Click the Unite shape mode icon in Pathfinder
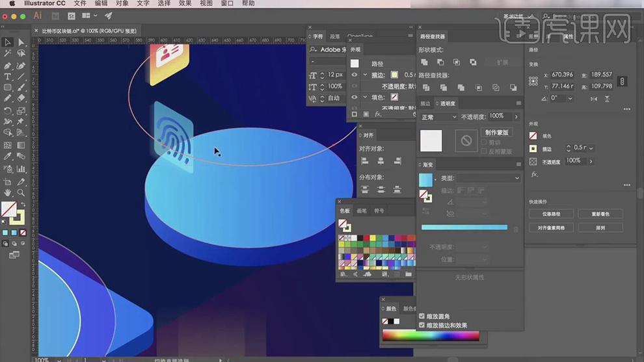 point(425,62)
